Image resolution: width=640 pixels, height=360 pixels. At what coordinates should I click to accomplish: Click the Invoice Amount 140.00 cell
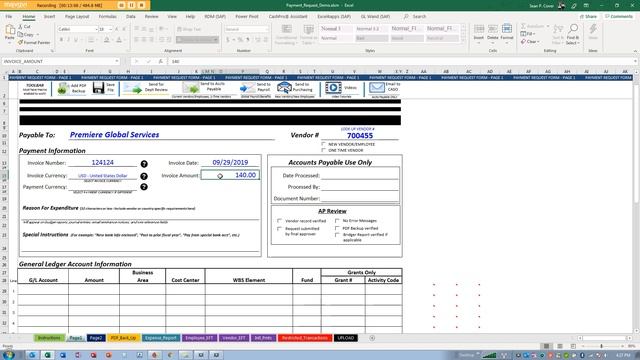click(x=230, y=175)
